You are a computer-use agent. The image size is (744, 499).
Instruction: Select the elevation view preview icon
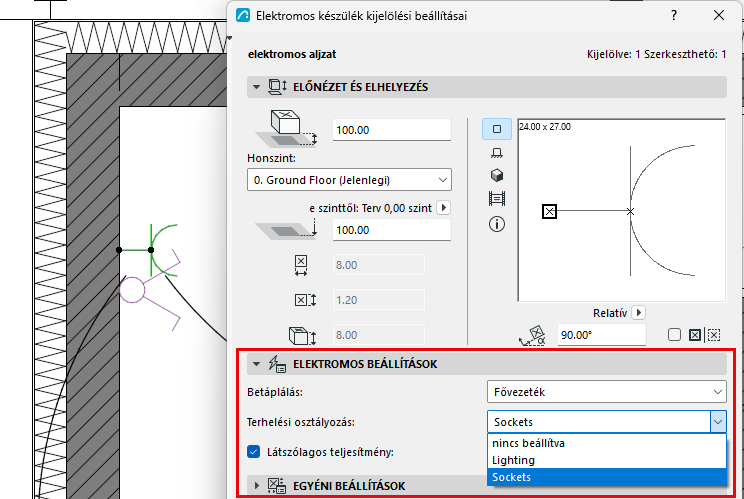point(497,153)
